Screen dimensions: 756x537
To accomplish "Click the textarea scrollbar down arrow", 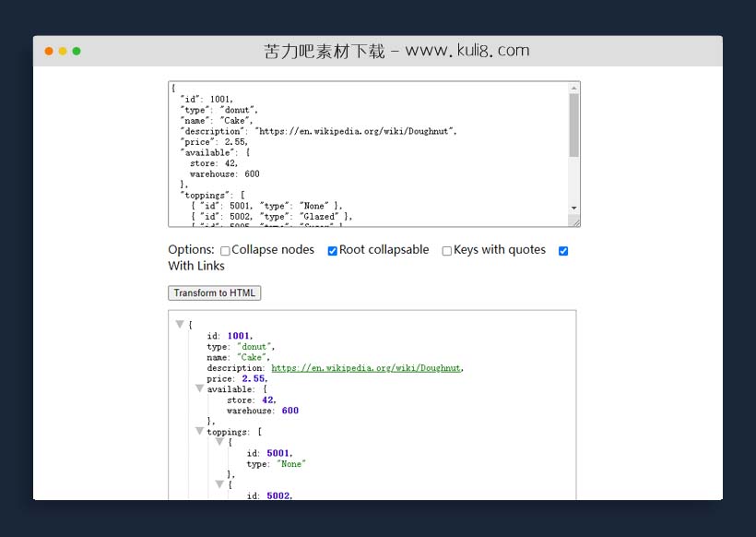I will (573, 209).
